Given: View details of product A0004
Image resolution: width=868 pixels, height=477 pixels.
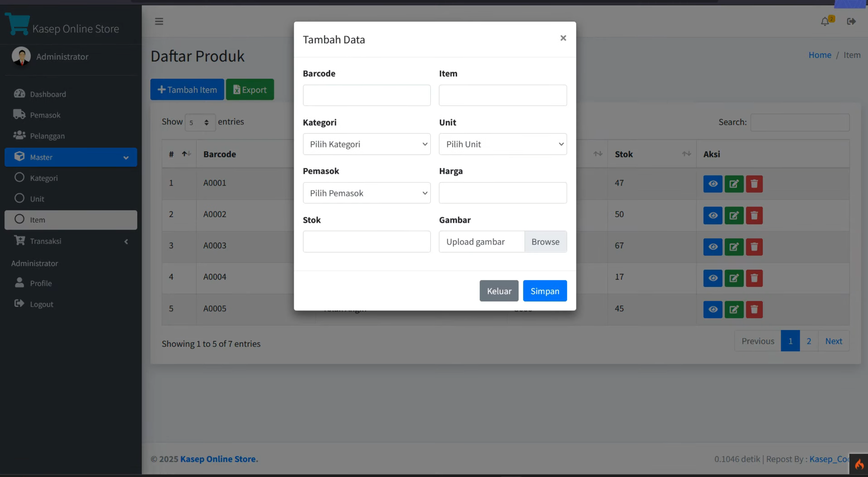Looking at the screenshot, I should point(713,278).
